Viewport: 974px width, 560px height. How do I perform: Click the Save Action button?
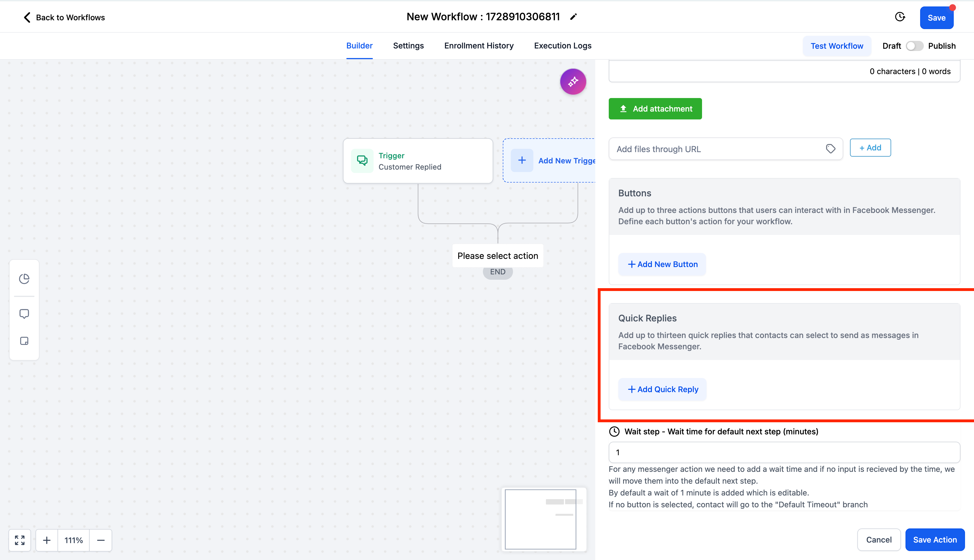[x=934, y=540]
